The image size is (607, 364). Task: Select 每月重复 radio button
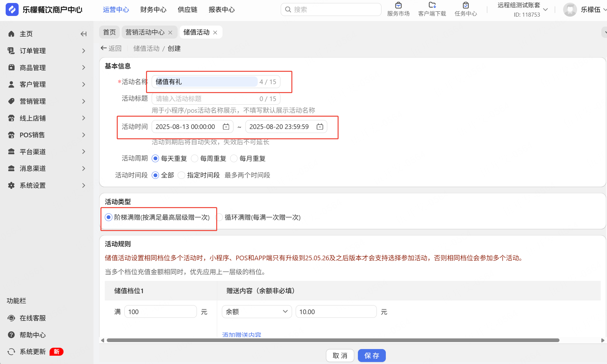234,159
